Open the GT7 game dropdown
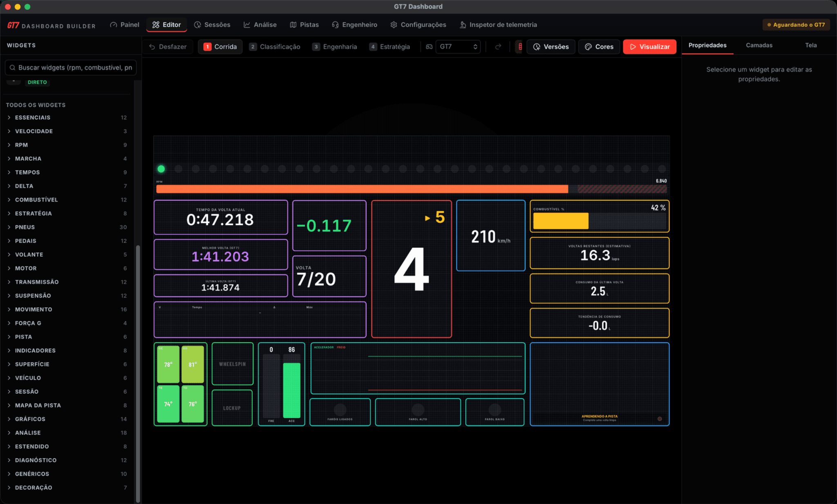 458,47
